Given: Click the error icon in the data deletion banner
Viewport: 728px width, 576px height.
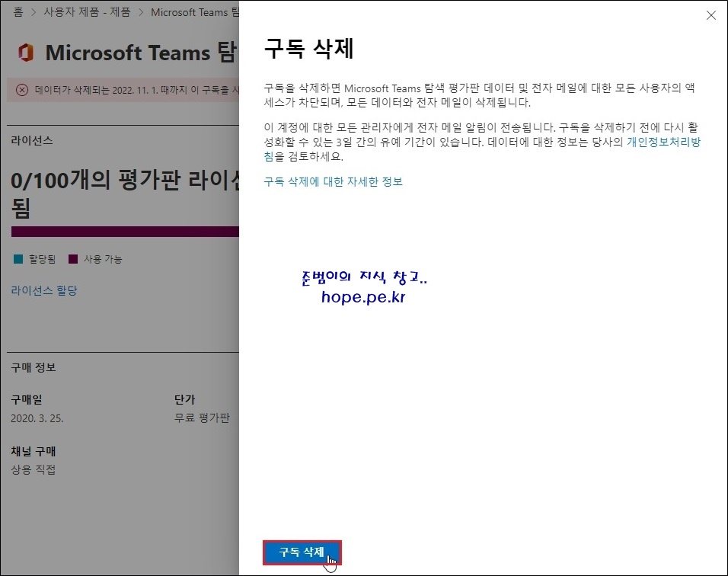Looking at the screenshot, I should (22, 90).
